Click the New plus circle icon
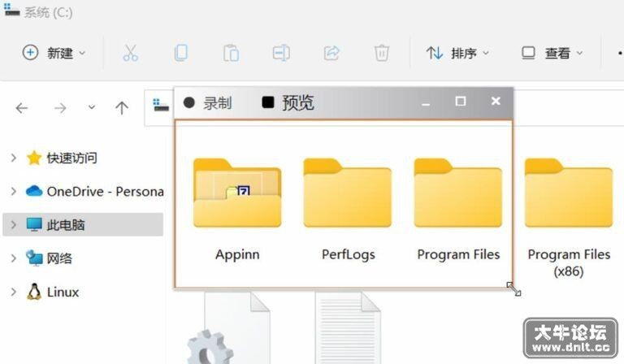Viewport: 624px width, 364px height. tap(30, 53)
